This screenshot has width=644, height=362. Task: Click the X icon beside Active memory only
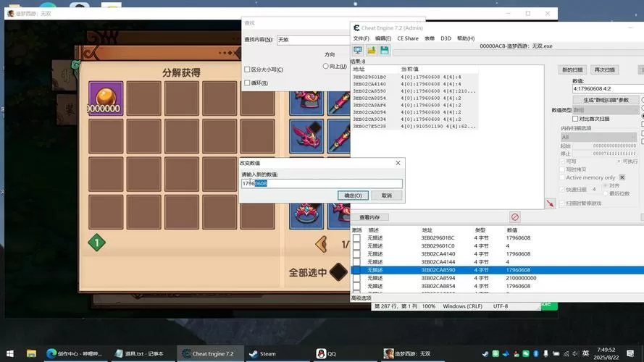click(x=622, y=177)
